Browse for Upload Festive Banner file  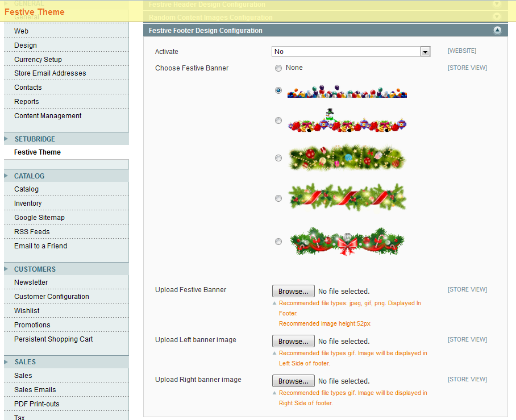tap(293, 292)
